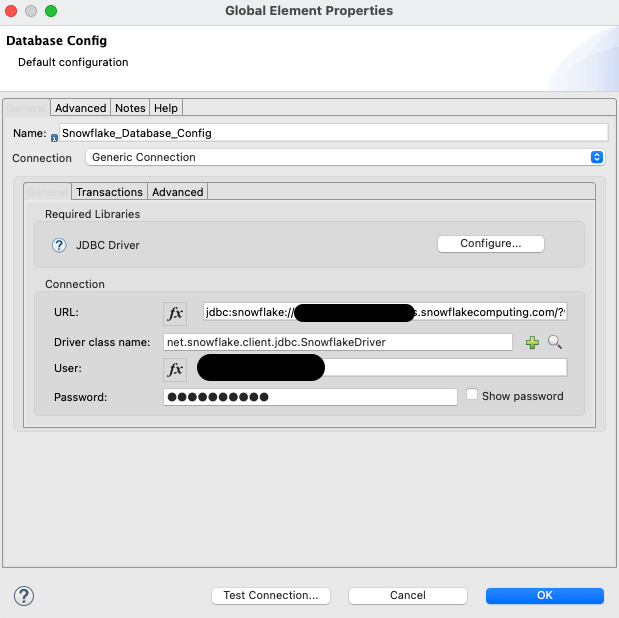Click the Cancel button
The image size is (619, 618).
point(408,595)
